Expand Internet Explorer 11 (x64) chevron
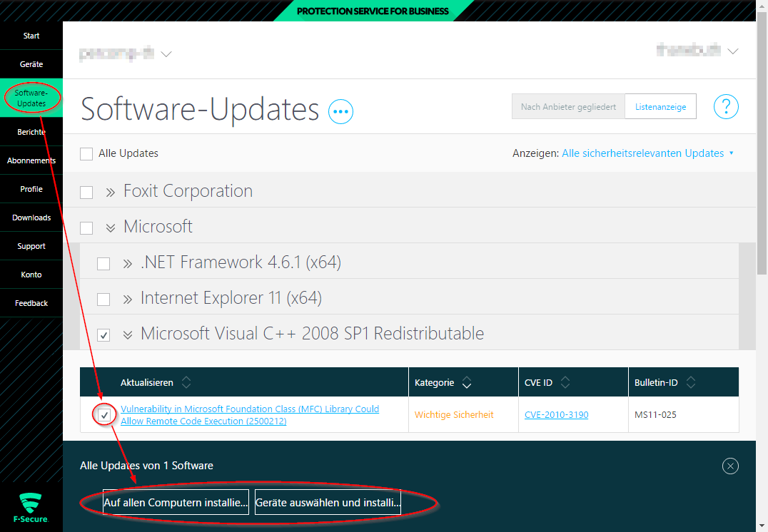Viewport: 768px width, 532px height. click(x=128, y=299)
